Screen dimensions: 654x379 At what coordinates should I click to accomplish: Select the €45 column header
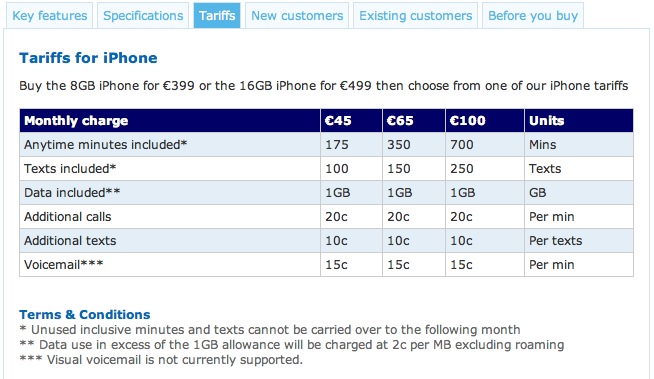351,121
